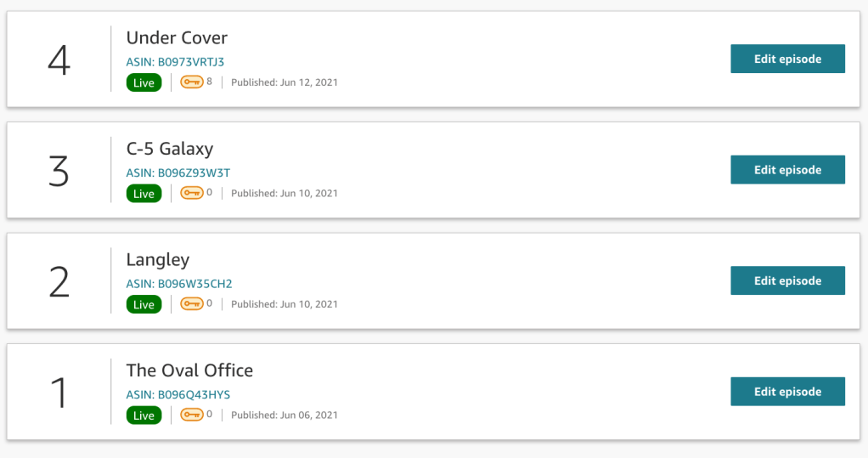Click the key icon for C-5 Galaxy

[x=191, y=193]
